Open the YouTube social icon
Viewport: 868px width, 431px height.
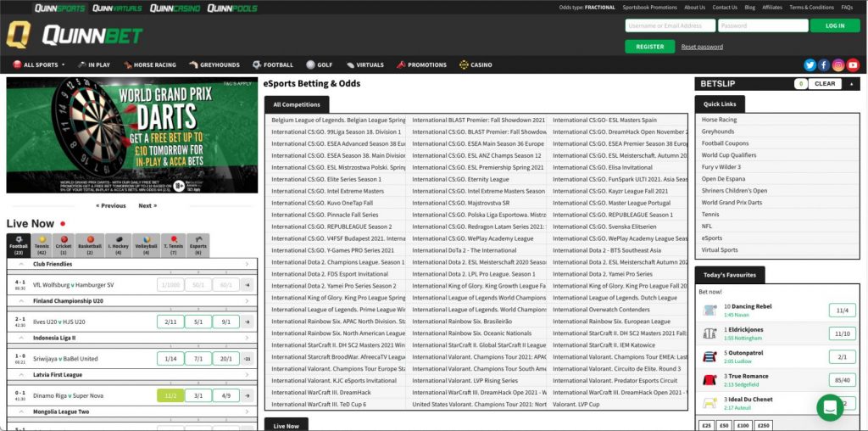click(853, 64)
